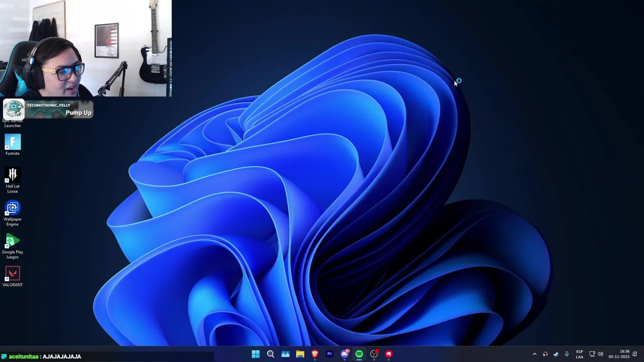The width and height of the screenshot is (644, 362).
Task: Switch to OBS Studio in the taskbar
Action: point(374,354)
